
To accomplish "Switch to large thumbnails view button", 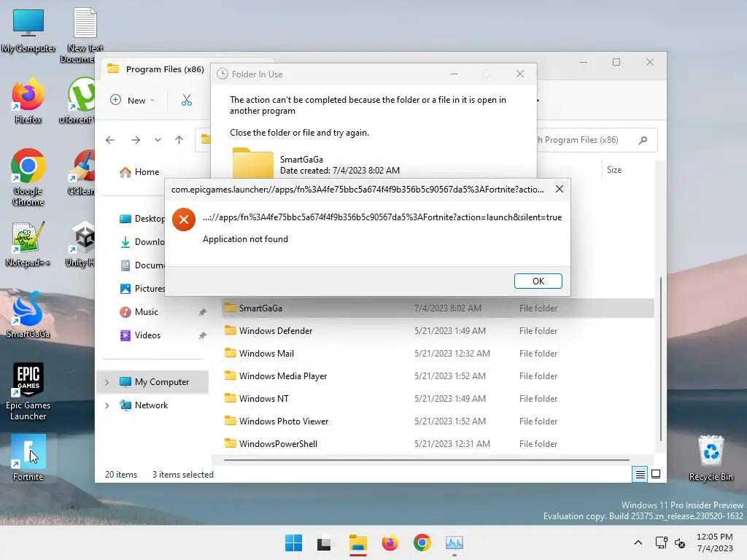I will pyautogui.click(x=656, y=474).
